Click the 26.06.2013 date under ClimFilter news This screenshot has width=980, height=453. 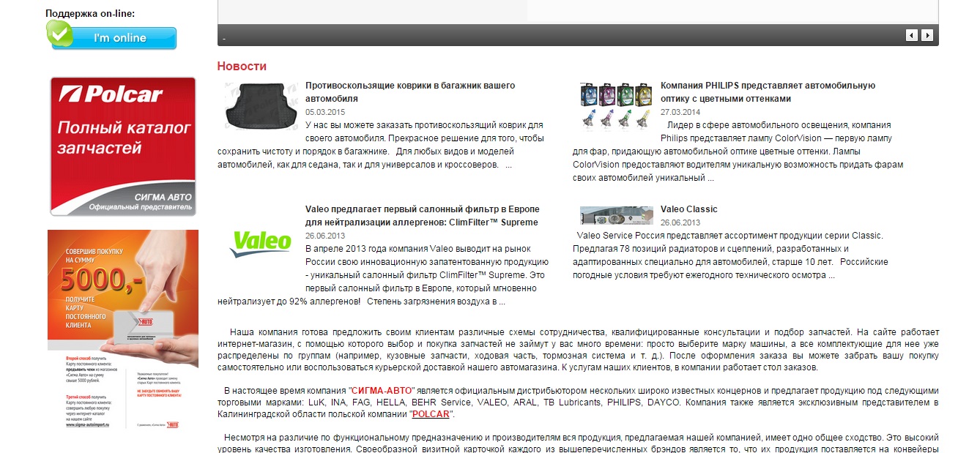(325, 236)
